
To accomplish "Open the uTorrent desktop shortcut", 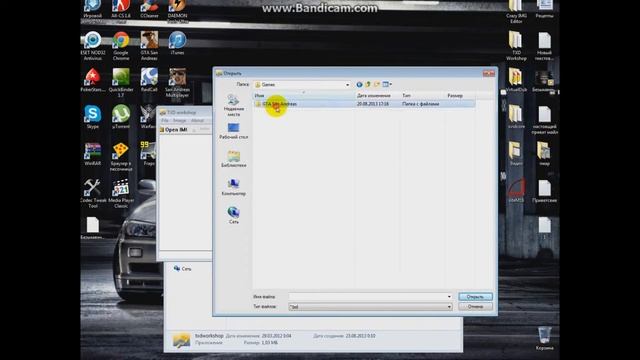I will pyautogui.click(x=121, y=117).
